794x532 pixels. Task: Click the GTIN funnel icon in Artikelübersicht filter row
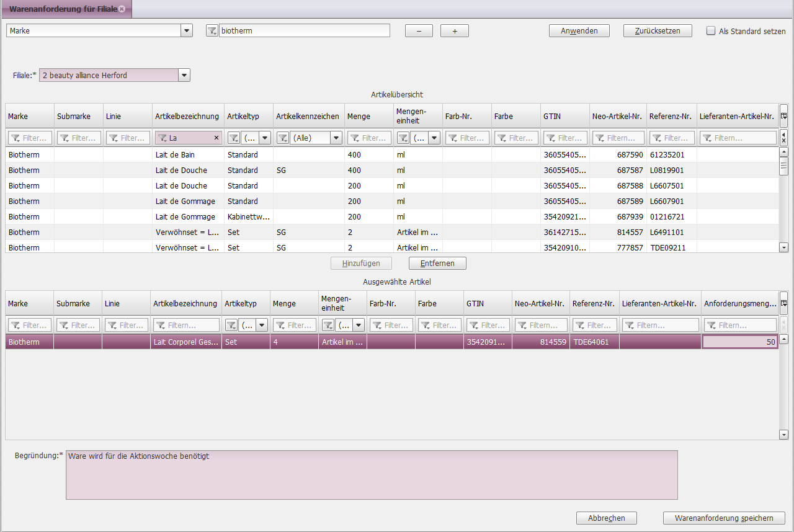tap(551, 138)
